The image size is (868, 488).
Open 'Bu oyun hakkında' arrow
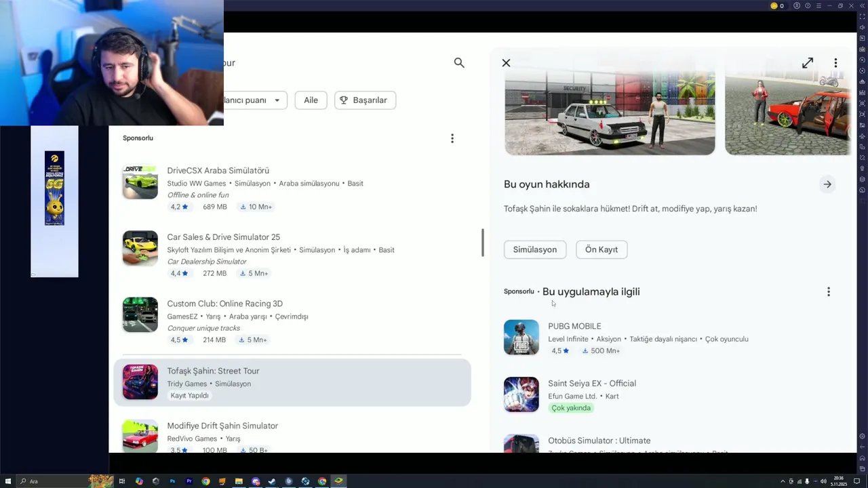[827, 184]
